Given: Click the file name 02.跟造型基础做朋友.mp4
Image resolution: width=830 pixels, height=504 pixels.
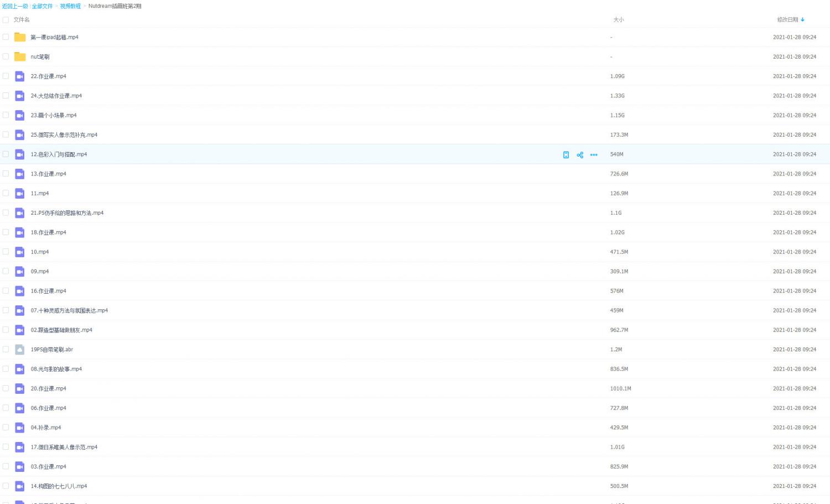Looking at the screenshot, I should 61,330.
